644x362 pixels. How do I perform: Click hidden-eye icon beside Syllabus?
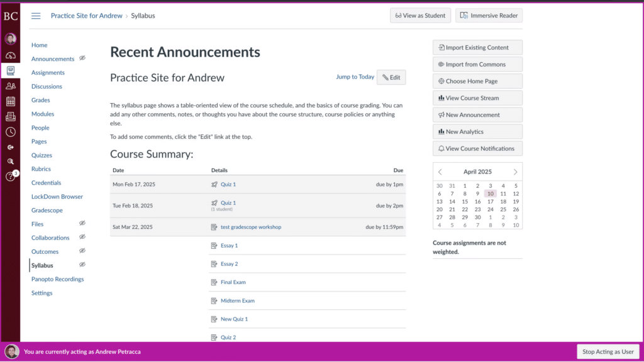click(82, 265)
